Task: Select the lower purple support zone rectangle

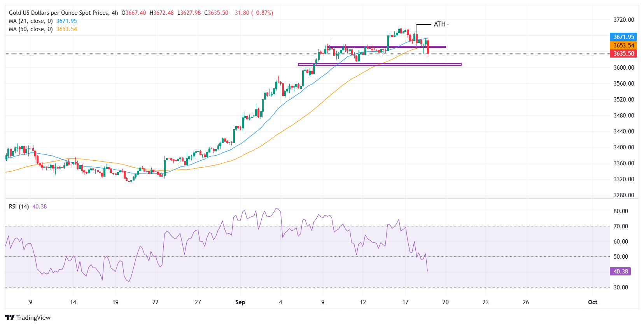Action: coord(380,64)
